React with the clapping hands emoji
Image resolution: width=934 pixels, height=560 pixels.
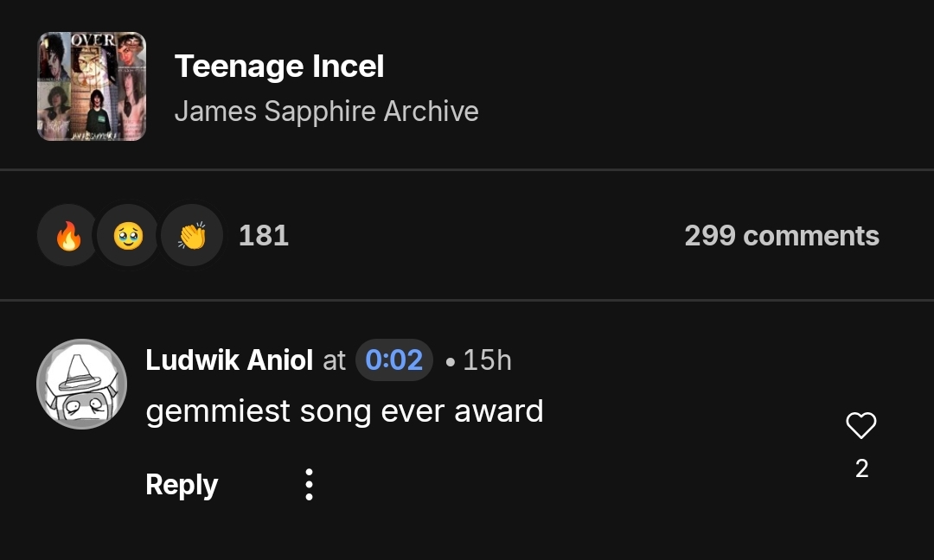[x=191, y=234]
